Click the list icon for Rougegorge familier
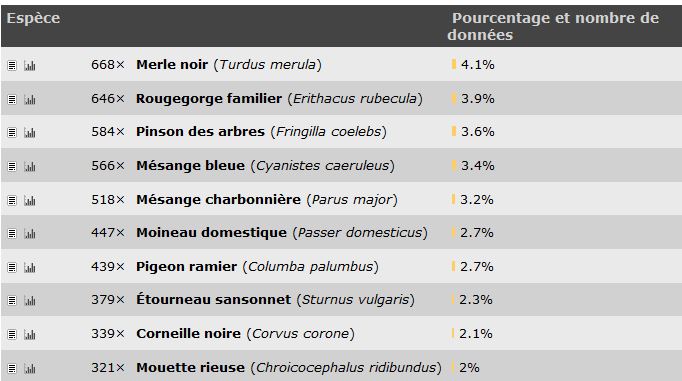This screenshot has width=682, height=381. (x=12, y=100)
